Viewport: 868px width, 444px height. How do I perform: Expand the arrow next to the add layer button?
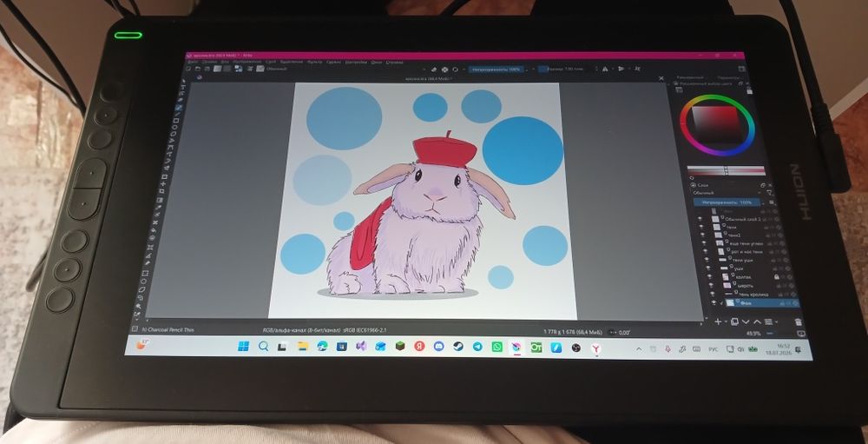click(x=725, y=322)
